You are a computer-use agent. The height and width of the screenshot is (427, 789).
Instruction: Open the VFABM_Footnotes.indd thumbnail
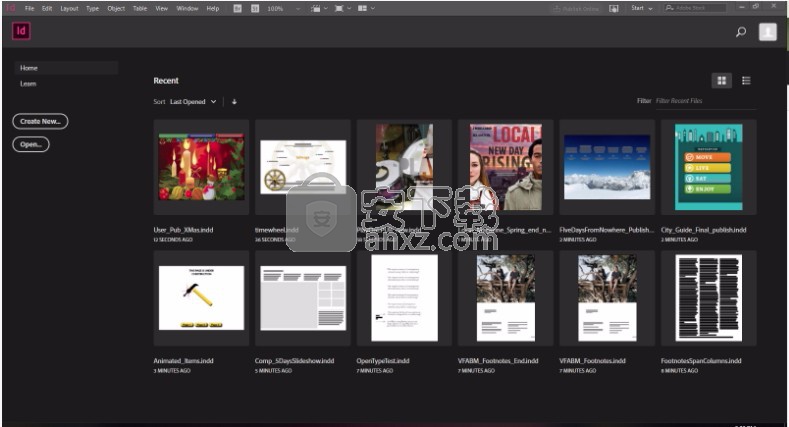(x=607, y=298)
